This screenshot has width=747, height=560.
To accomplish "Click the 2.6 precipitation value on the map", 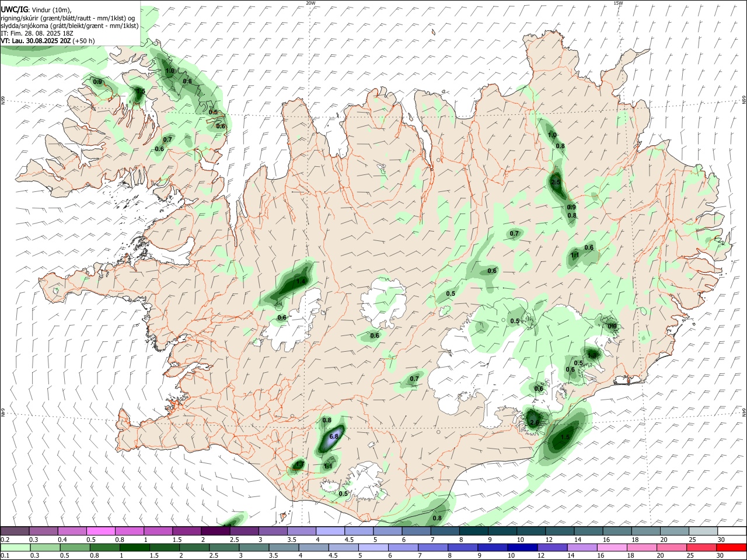I will click(534, 422).
